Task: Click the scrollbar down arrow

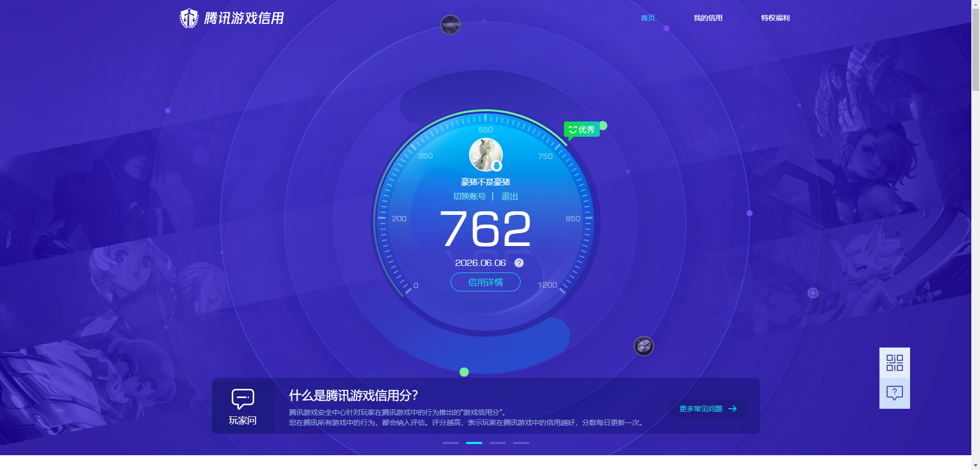Action: tap(975, 465)
